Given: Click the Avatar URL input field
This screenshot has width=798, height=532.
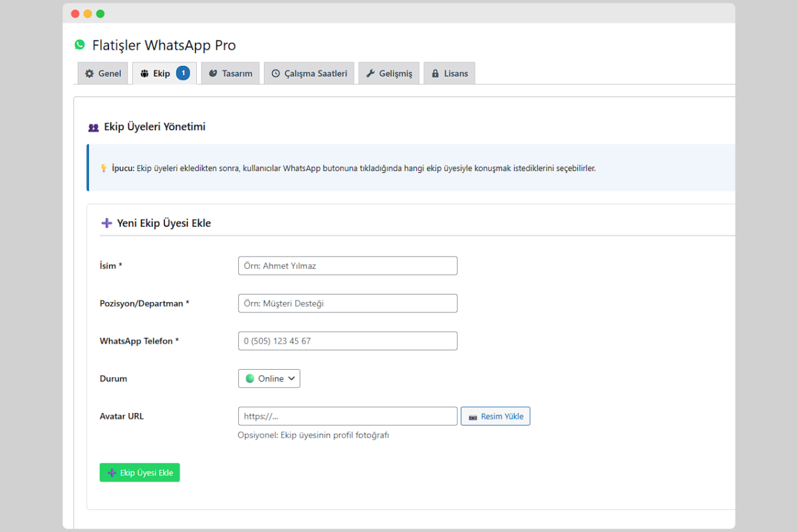Looking at the screenshot, I should 347,416.
